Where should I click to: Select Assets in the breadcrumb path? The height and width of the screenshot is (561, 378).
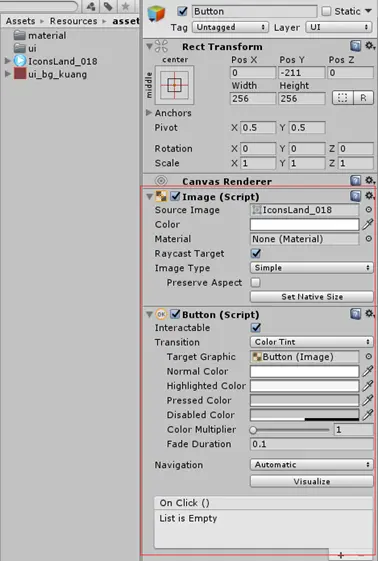(20, 21)
